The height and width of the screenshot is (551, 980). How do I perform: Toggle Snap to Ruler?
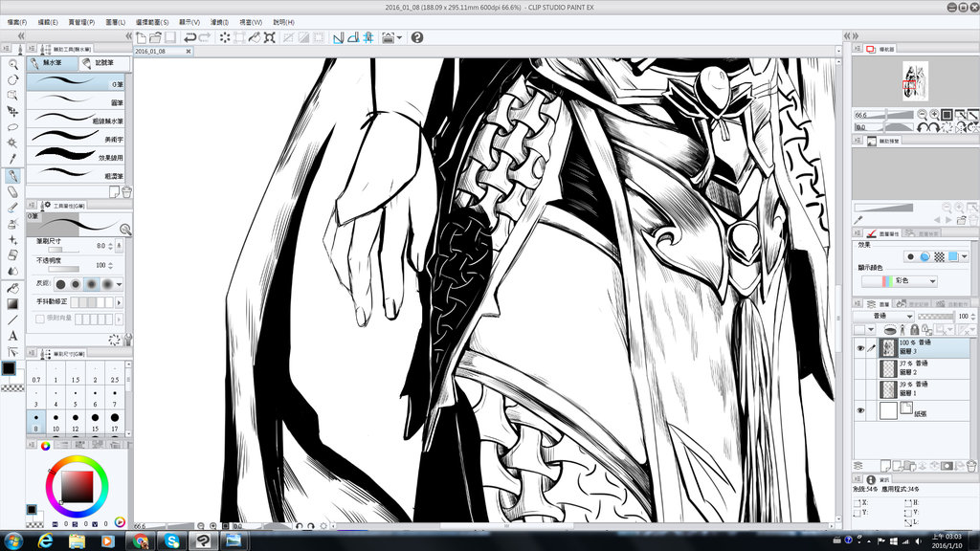click(338, 37)
